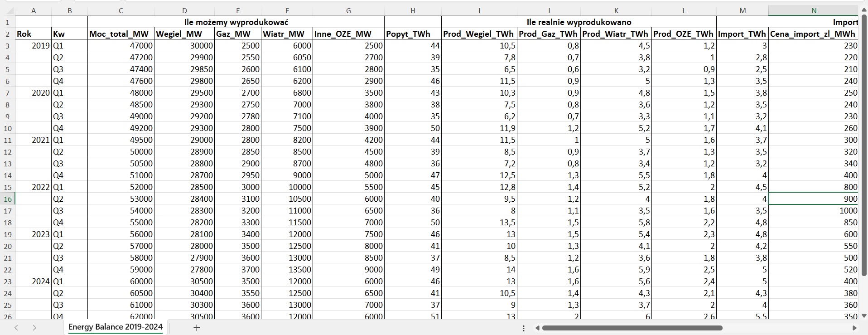Screen dimensions: 868x335
Task: Select row 23 header
Action: tap(8, 281)
